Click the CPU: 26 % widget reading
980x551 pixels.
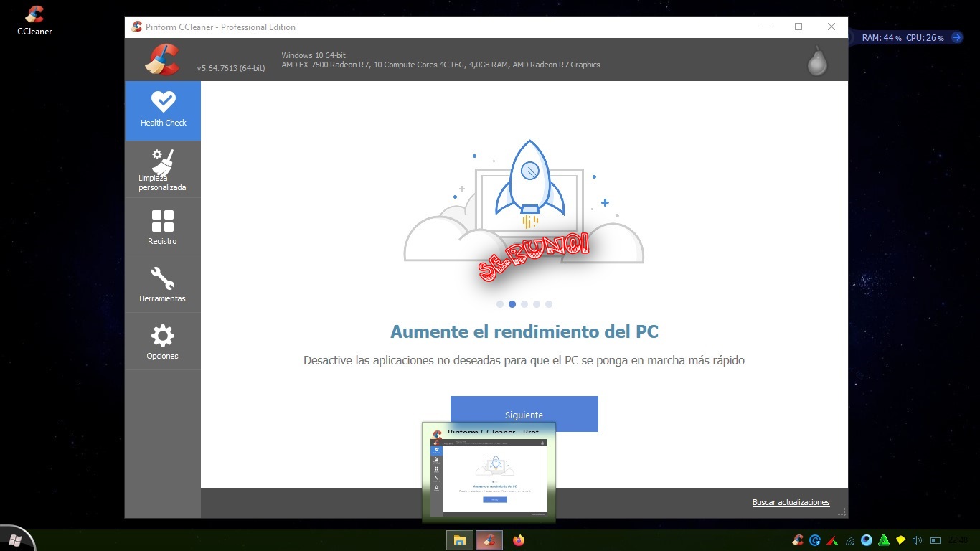pyautogui.click(x=925, y=38)
